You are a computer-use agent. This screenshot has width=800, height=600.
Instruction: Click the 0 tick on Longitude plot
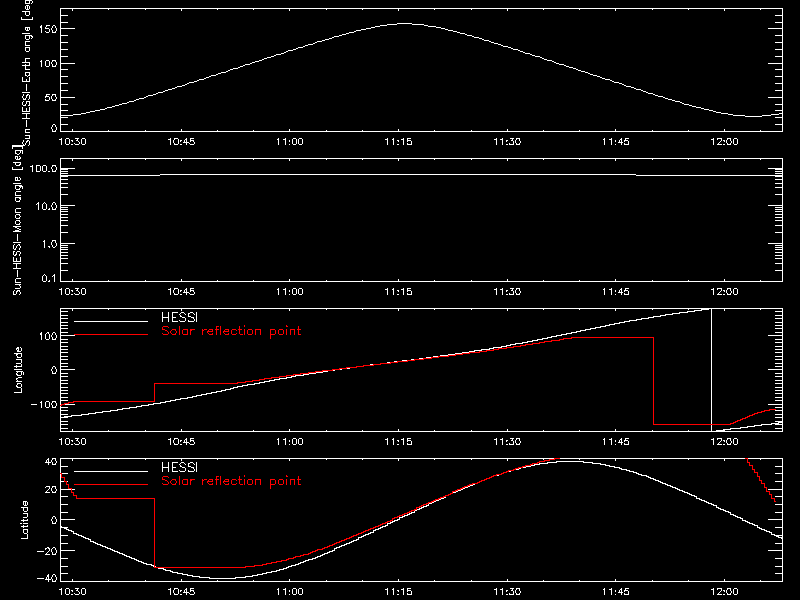pyautogui.click(x=55, y=370)
